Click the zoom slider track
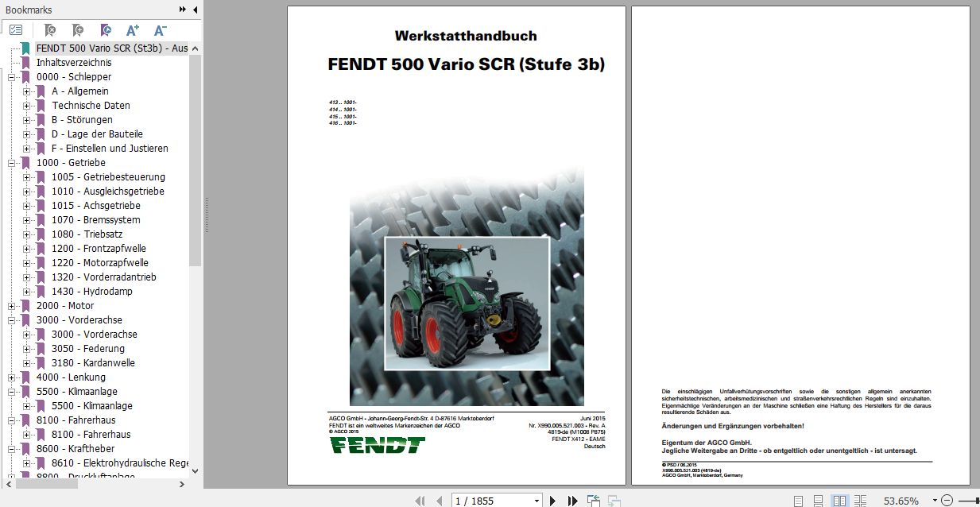Viewport: 980px width, 507px height. pos(968,501)
